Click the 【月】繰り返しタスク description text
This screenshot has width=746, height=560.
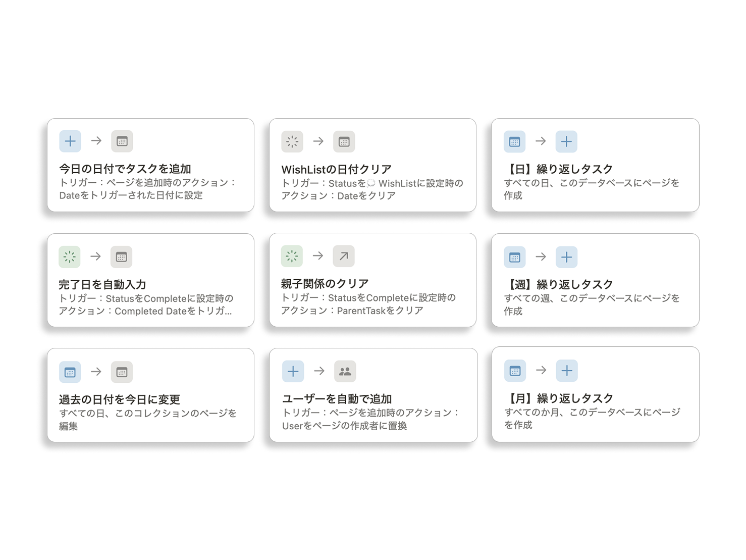592,419
